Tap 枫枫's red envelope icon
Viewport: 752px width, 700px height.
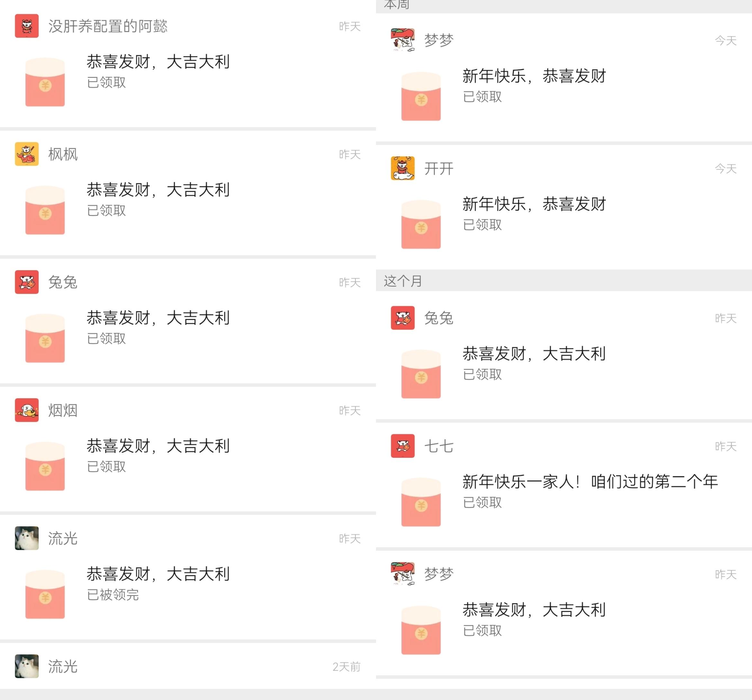(45, 210)
